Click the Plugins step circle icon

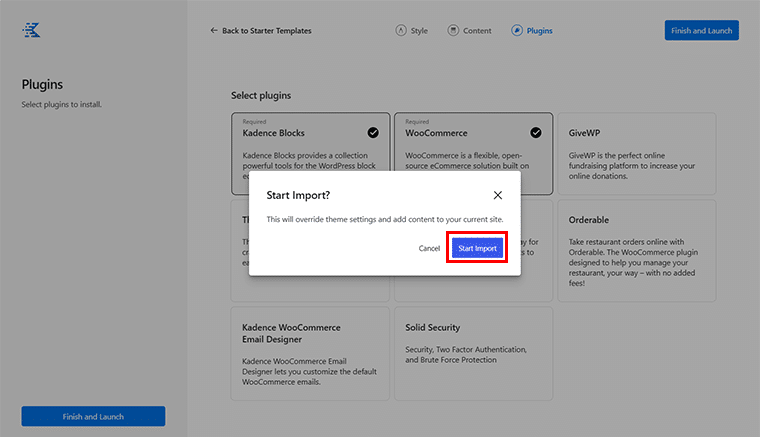(x=517, y=31)
